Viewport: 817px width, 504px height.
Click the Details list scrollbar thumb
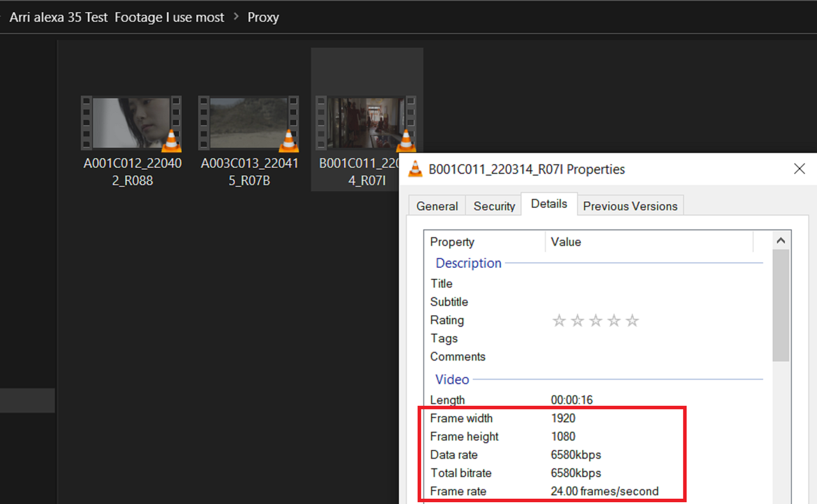pos(781,306)
